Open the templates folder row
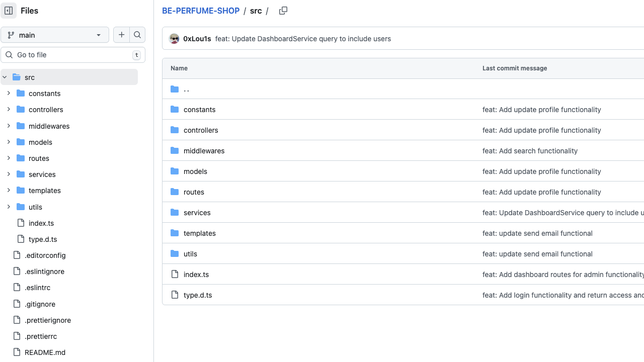This screenshot has width=644, height=362. (199, 233)
